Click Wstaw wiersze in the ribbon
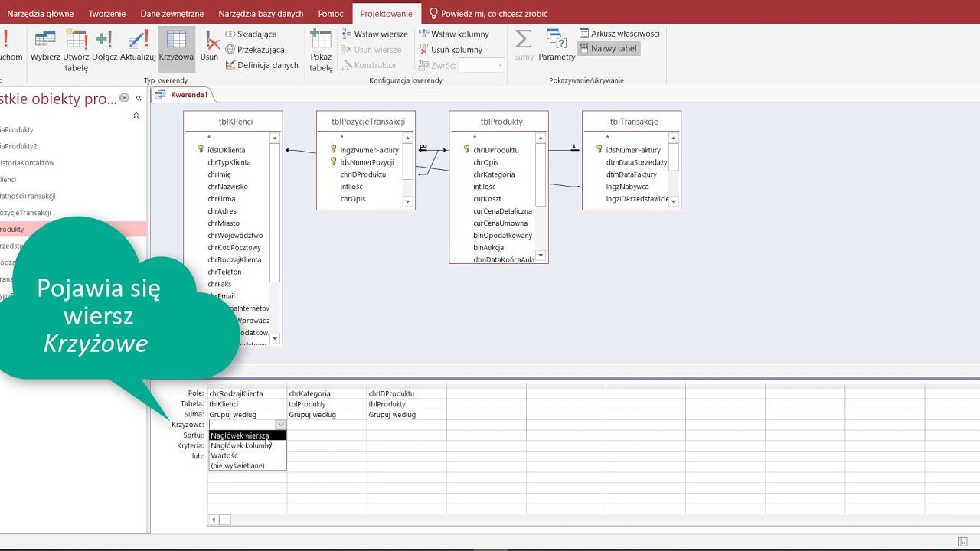The height and width of the screenshot is (551, 980). coord(375,34)
